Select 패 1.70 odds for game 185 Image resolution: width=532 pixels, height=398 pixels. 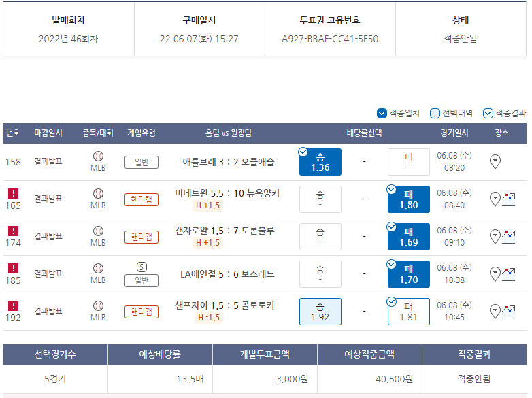coord(408,274)
